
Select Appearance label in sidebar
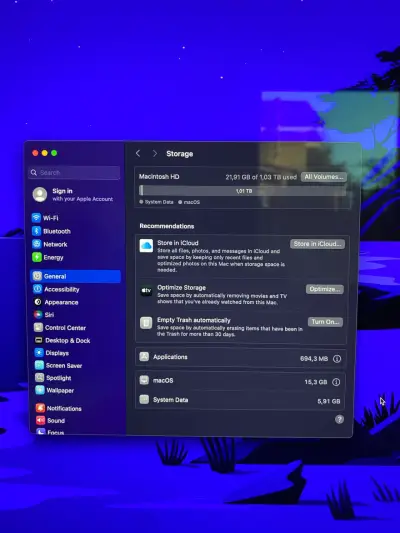[x=61, y=302]
